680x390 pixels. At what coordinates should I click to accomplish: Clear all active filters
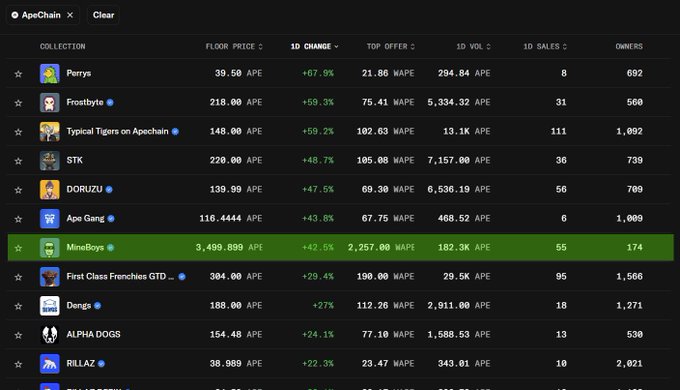tap(103, 15)
